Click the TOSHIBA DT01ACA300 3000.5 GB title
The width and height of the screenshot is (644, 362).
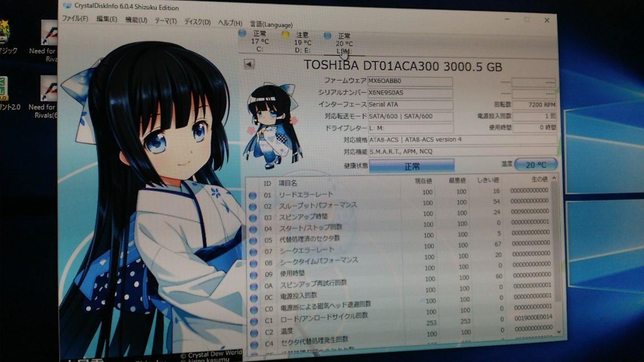[402, 66]
